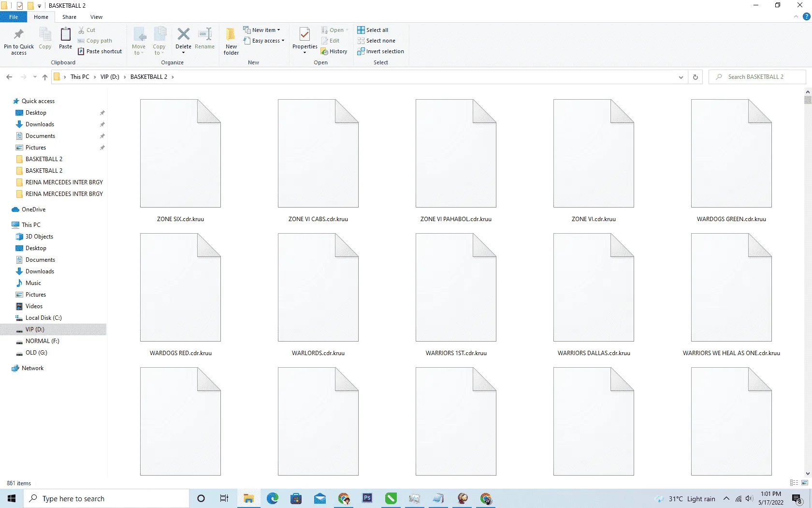Click the Back navigation arrow
812x508 pixels.
pos(9,77)
